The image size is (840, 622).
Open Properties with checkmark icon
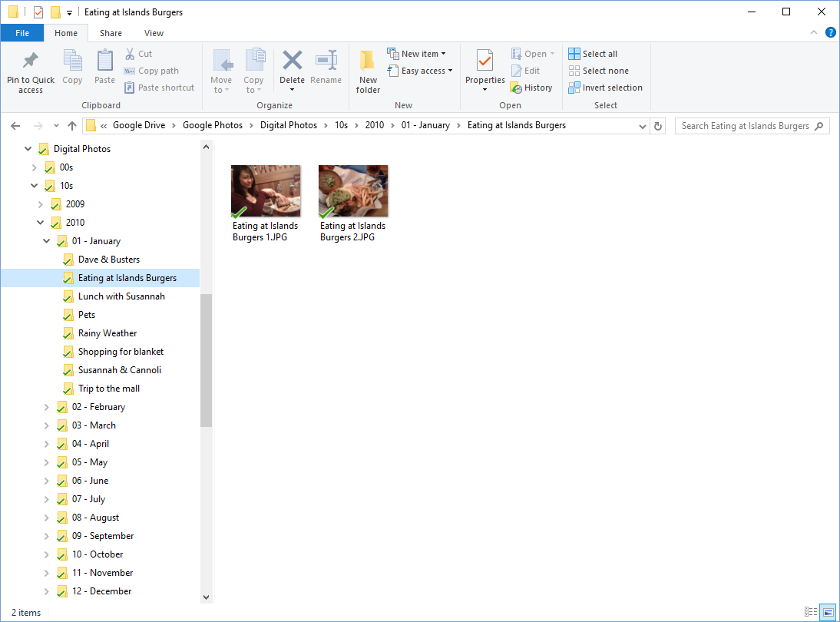click(484, 60)
